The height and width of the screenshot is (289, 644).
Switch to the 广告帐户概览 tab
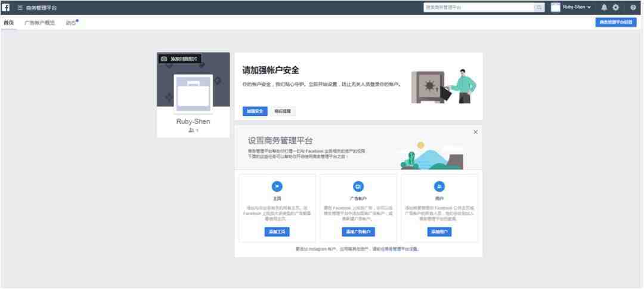tap(39, 23)
